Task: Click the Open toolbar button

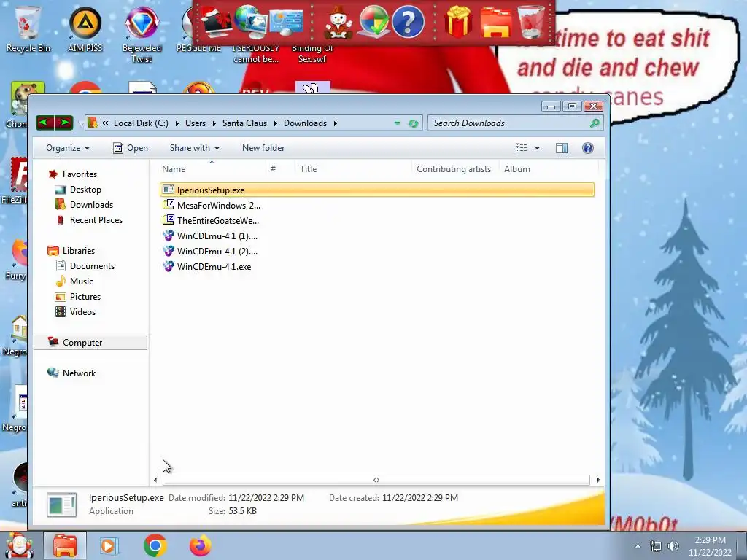Action: click(131, 148)
